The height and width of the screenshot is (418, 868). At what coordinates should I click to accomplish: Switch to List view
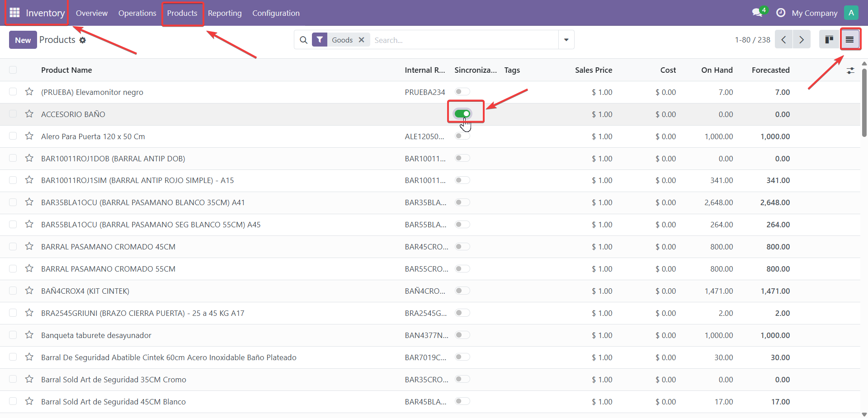pos(850,40)
